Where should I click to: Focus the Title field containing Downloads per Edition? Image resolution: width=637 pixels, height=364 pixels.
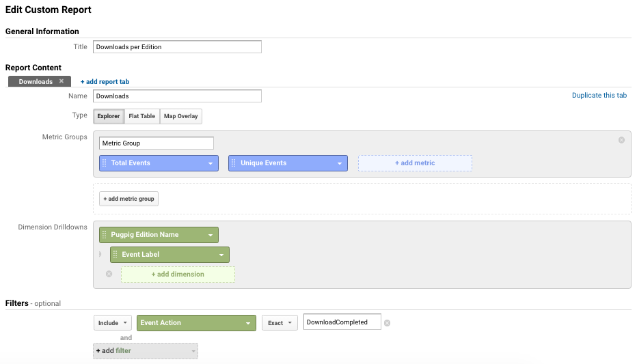click(177, 47)
